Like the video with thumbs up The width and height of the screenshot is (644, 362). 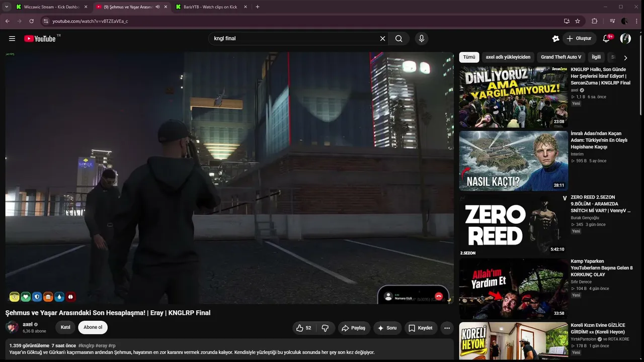pyautogui.click(x=303, y=328)
